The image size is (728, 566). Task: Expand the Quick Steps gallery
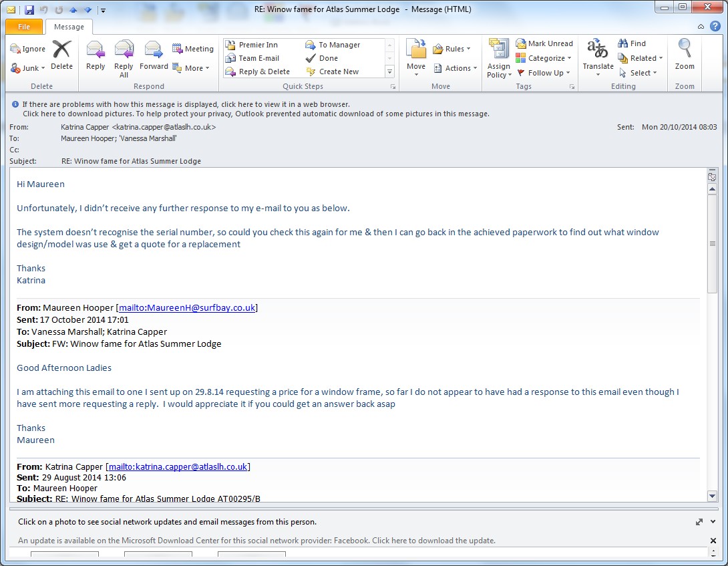click(390, 72)
